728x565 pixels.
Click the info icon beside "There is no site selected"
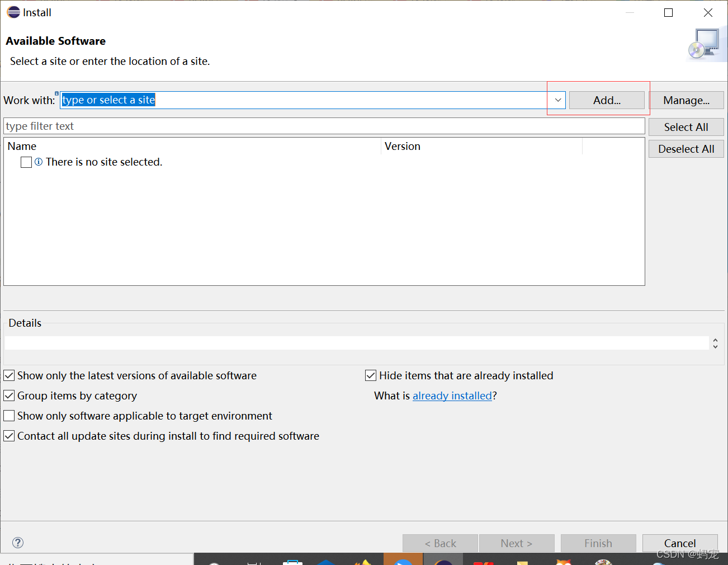[37, 162]
